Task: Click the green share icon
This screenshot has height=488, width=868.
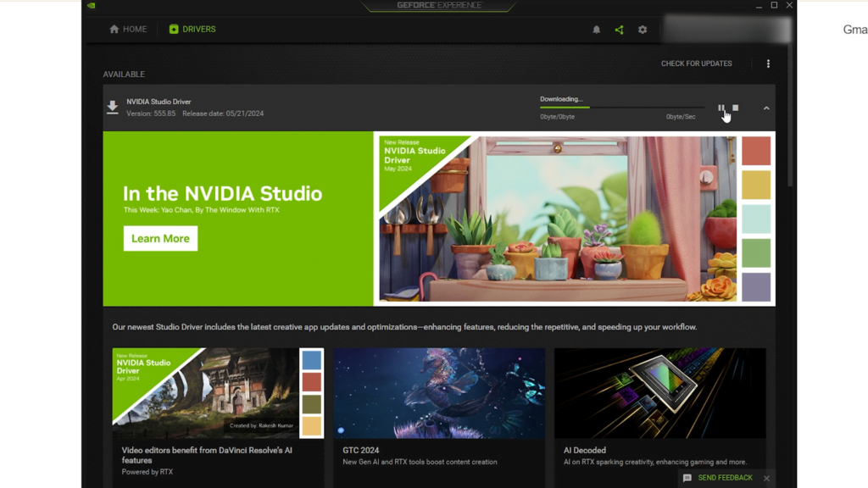Action: click(x=619, y=30)
